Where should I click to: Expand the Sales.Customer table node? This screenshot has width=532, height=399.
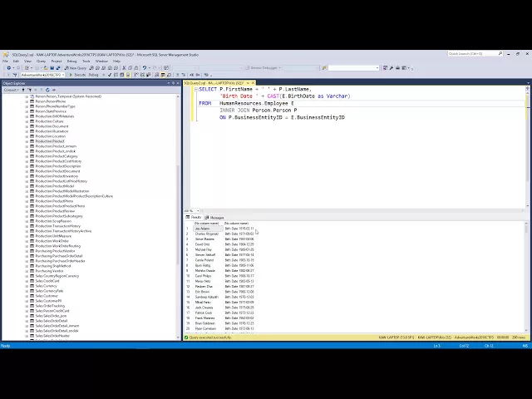coord(27,296)
